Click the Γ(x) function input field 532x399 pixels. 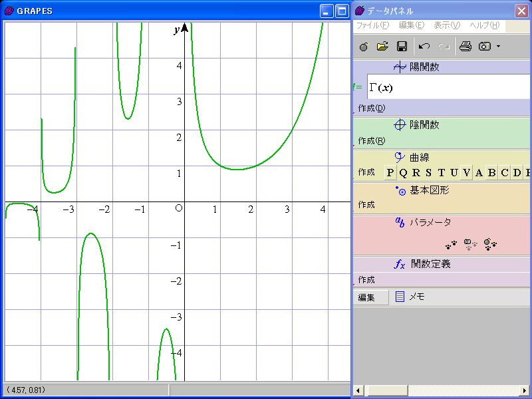[x=448, y=87]
